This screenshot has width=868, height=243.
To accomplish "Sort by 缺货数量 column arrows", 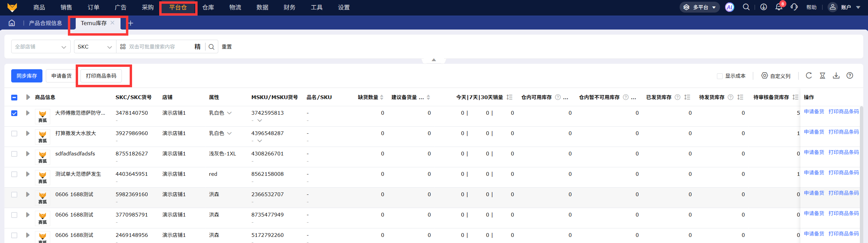I will tap(382, 97).
